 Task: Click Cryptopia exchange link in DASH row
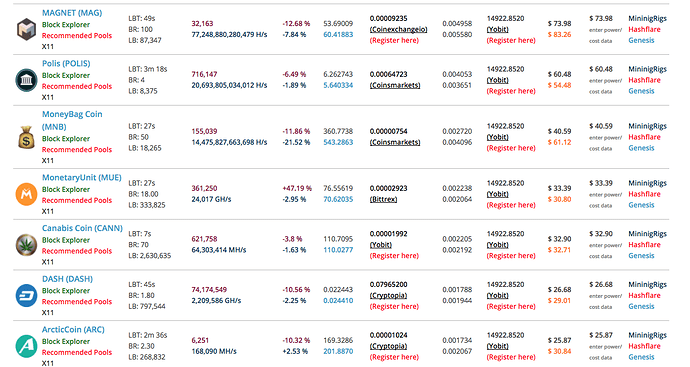[388, 295]
